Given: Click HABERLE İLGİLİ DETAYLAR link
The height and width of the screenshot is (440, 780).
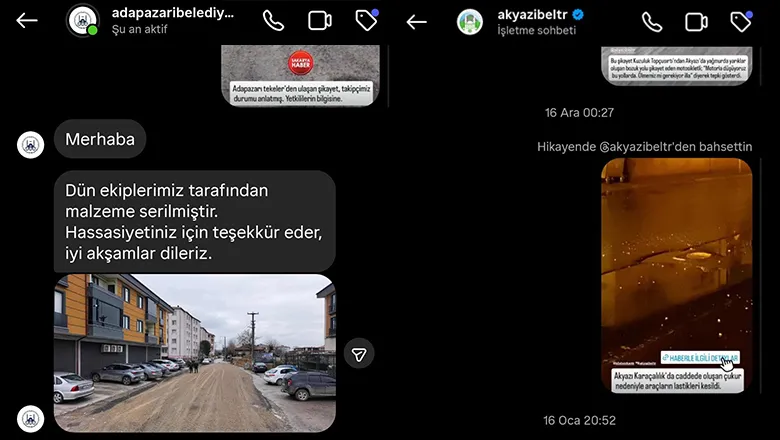Looking at the screenshot, I should pyautogui.click(x=700, y=358).
